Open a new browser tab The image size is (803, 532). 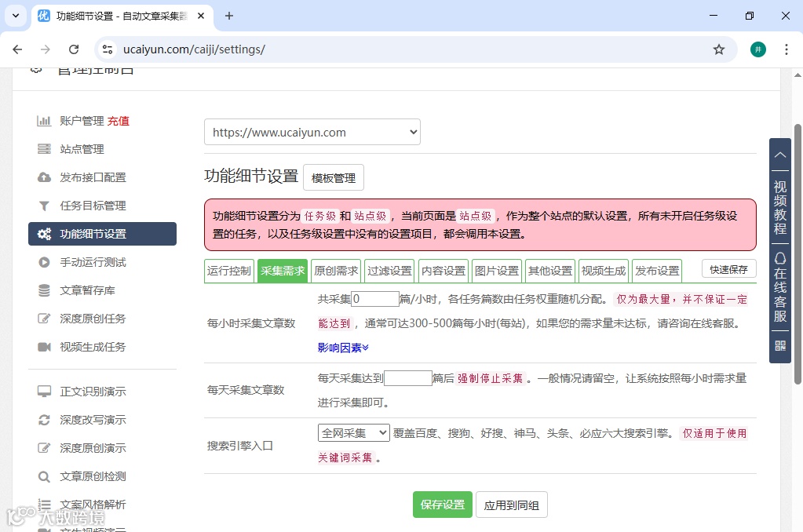[x=229, y=16]
